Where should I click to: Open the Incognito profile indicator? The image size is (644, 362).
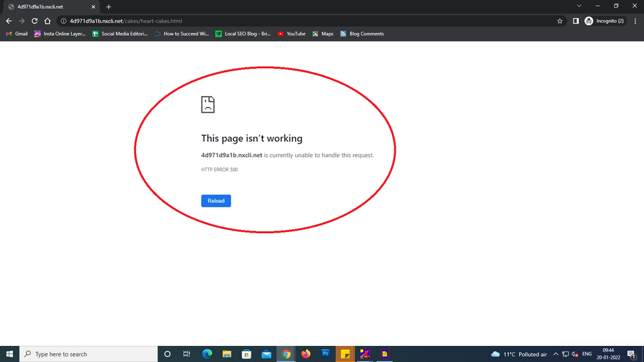click(604, 21)
